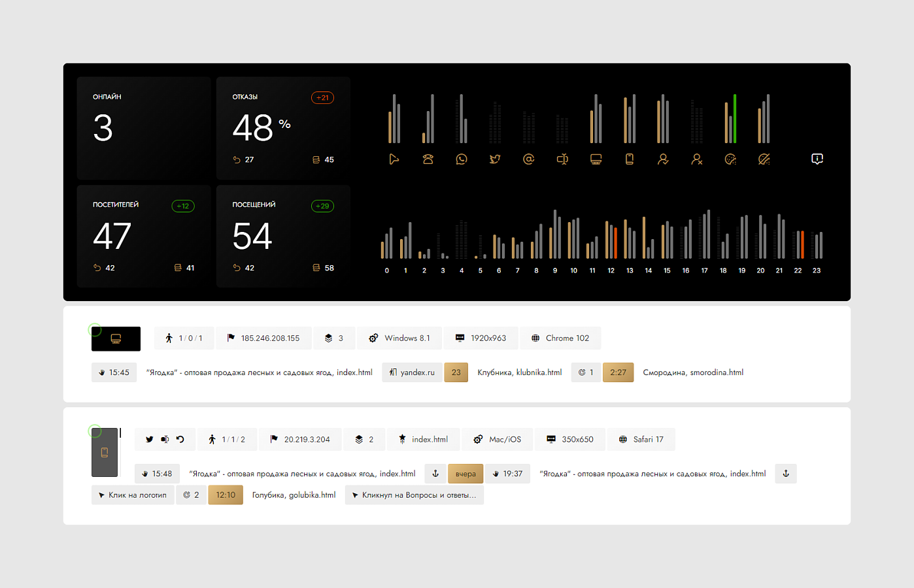Image resolution: width=914 pixels, height=588 pixels.
Task: Click the telephone calls filter icon
Action: tap(428, 159)
